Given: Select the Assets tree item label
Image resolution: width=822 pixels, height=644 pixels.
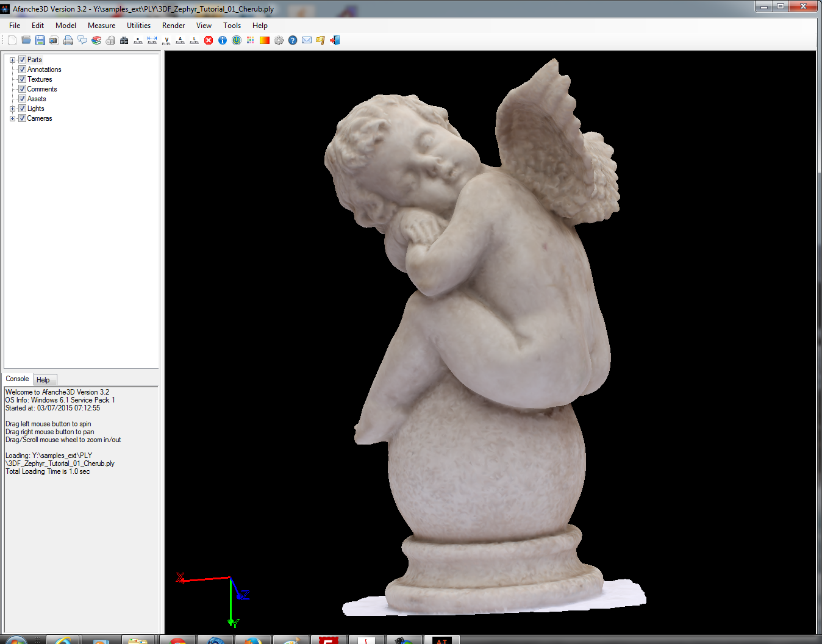Looking at the screenshot, I should coord(37,99).
